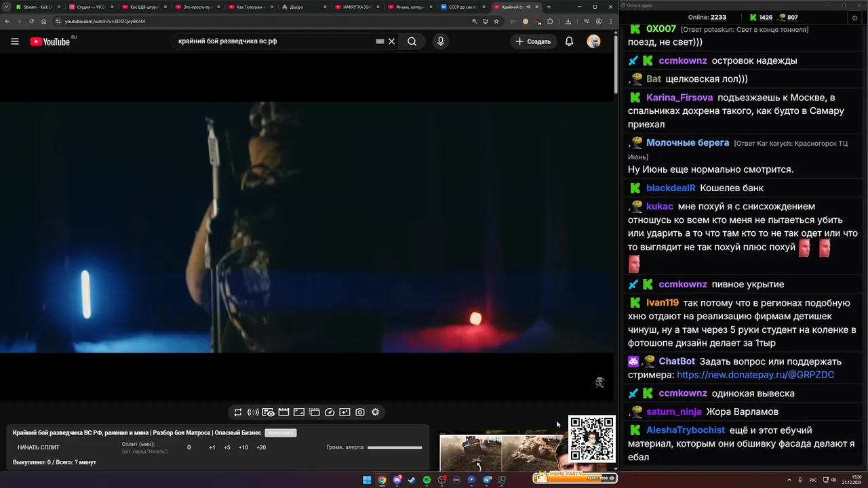Click the film clapper icon in player toolbar
This screenshot has height=488, width=868.
283,412
